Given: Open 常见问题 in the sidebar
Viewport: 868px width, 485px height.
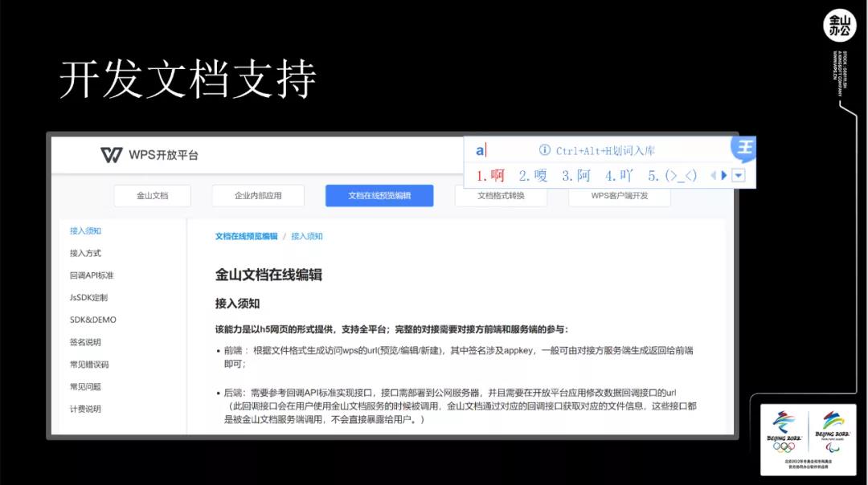Looking at the screenshot, I should pyautogui.click(x=85, y=386).
